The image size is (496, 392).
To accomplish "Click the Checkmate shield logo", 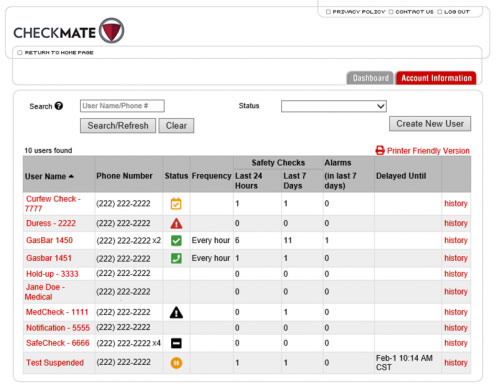I will pos(112,30).
